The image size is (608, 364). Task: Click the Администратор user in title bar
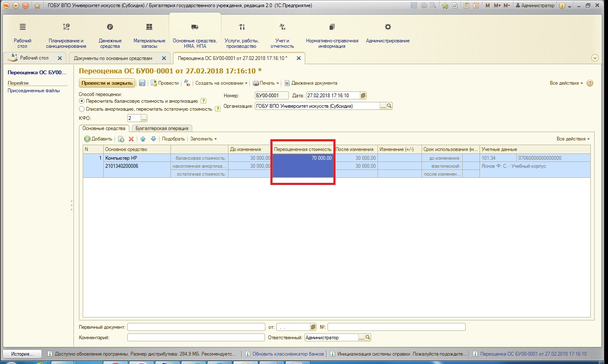(x=535, y=5)
